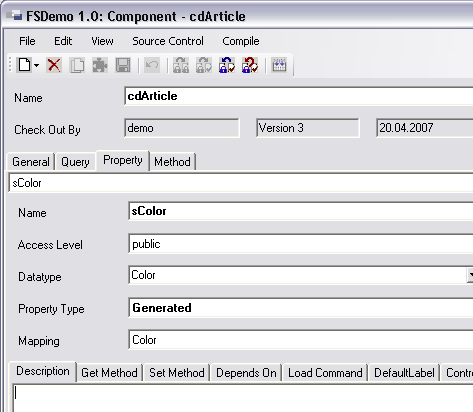Click the red X delete icon
The width and height of the screenshot is (473, 412).
tap(54, 65)
